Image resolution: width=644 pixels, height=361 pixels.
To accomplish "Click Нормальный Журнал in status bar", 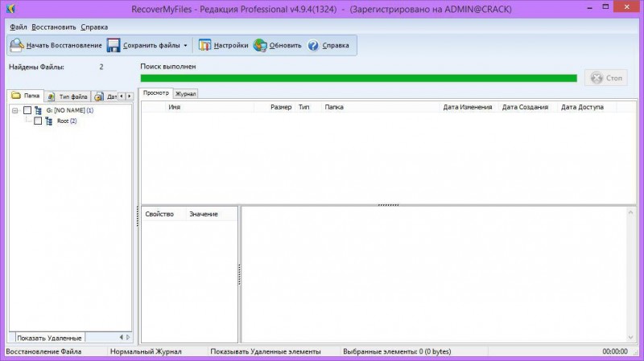I will coord(146,351).
